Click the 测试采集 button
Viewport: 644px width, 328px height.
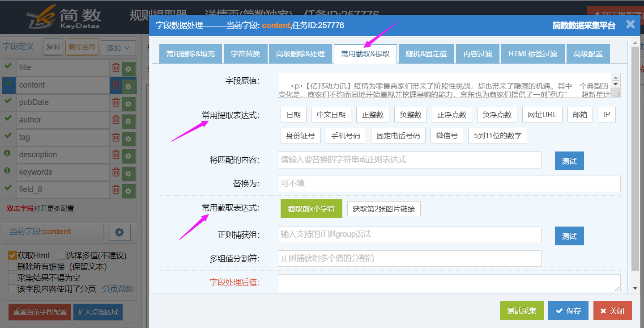521,311
